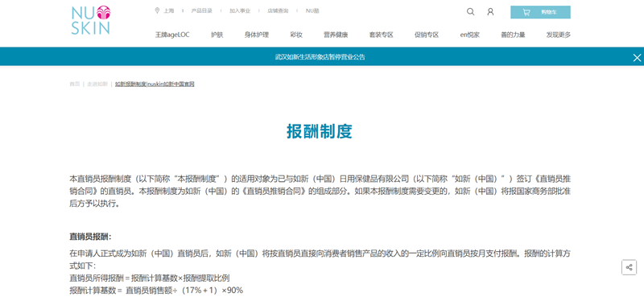This screenshot has width=644, height=301.
Task: Open the 武汉如新生活形象店暂停营业公告 notice
Action: pyautogui.click(x=320, y=57)
